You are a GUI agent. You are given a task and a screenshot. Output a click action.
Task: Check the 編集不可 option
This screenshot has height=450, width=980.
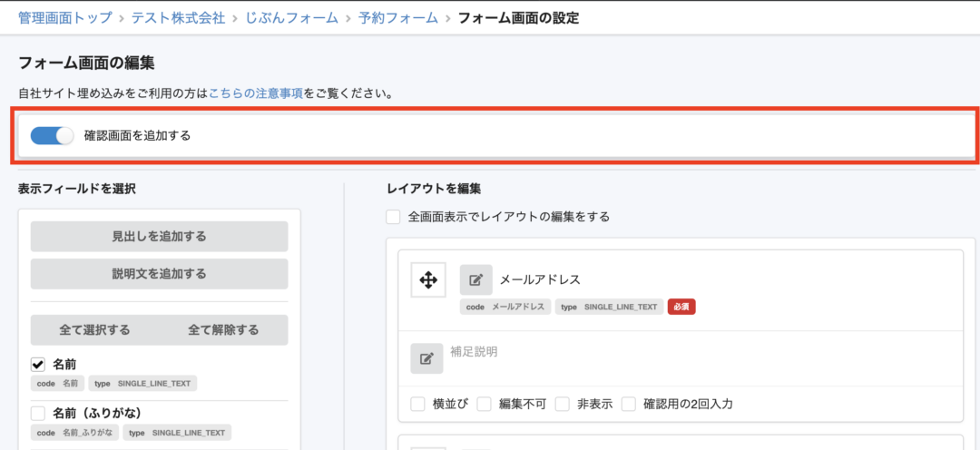(x=485, y=404)
